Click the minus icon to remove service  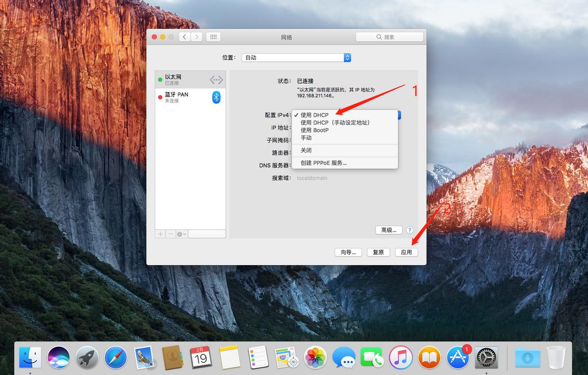[171, 234]
